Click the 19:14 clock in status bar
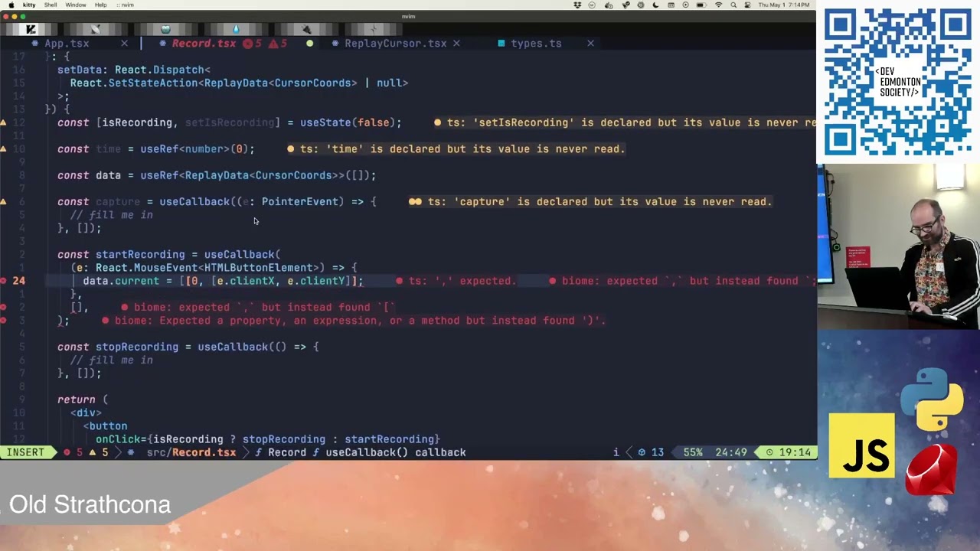Viewport: 980px width, 551px height. pyautogui.click(x=789, y=452)
